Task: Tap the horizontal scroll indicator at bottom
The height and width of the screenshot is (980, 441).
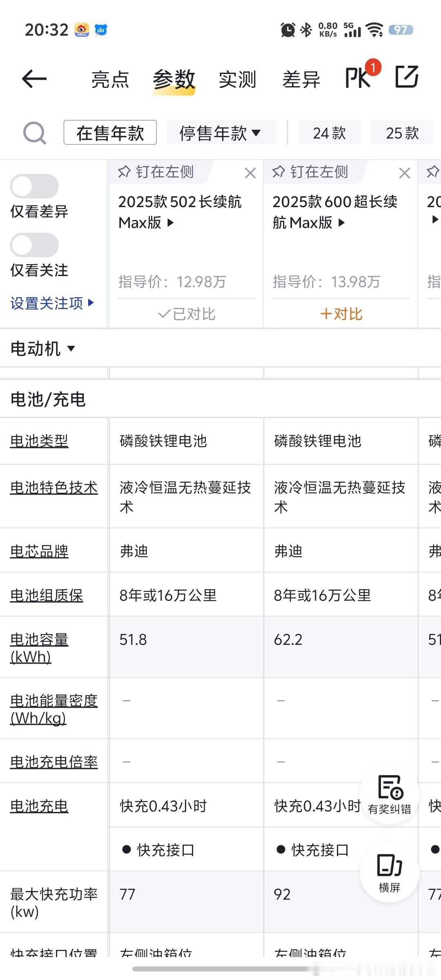Action: (220, 969)
